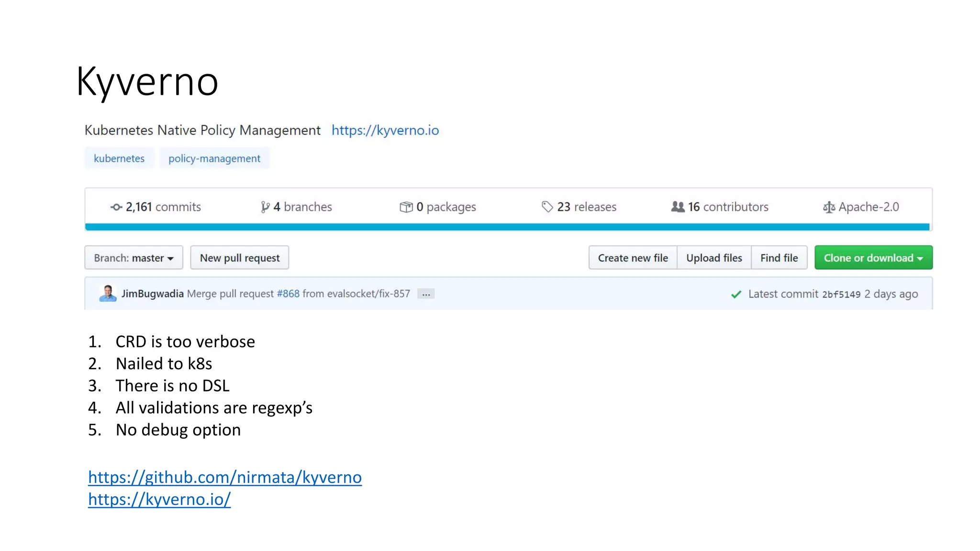Click the license scales icon

[x=829, y=207]
